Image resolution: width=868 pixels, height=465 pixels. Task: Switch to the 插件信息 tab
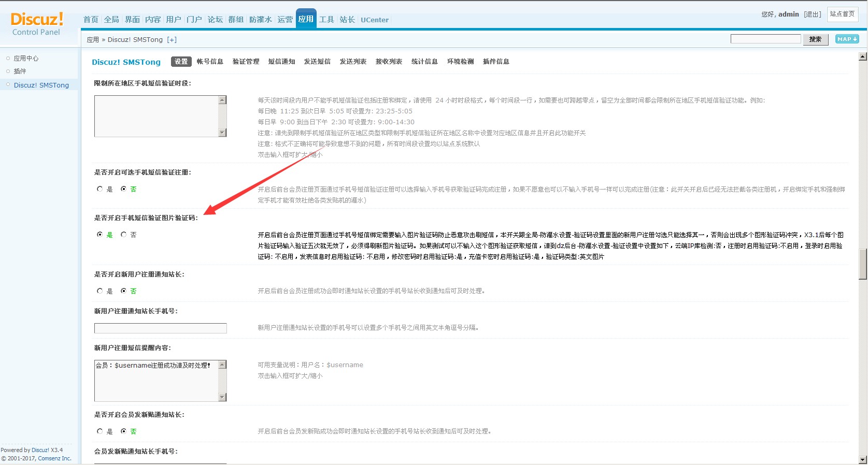496,62
